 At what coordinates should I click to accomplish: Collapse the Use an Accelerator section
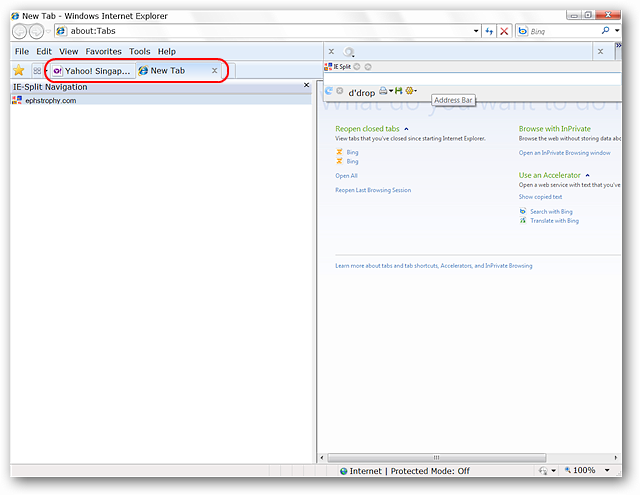tap(587, 175)
